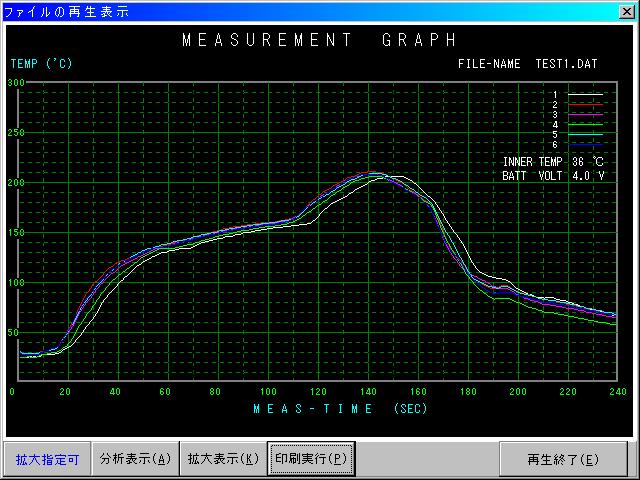This screenshot has height=480, width=640.
Task: Click the FILE-NAME TEST1.DAT text
Action: (527, 64)
